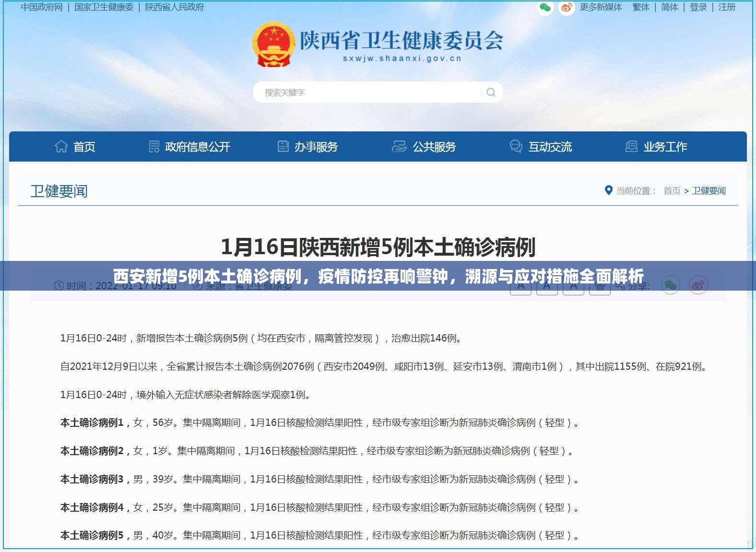This screenshot has height=552, width=756.
Task: Click the site title 陕西省卫生健康委员会
Action: click(x=401, y=40)
